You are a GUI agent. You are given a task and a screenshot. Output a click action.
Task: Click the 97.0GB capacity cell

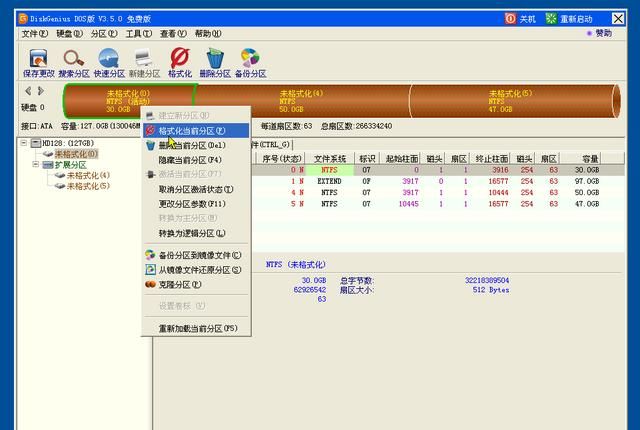tap(587, 181)
